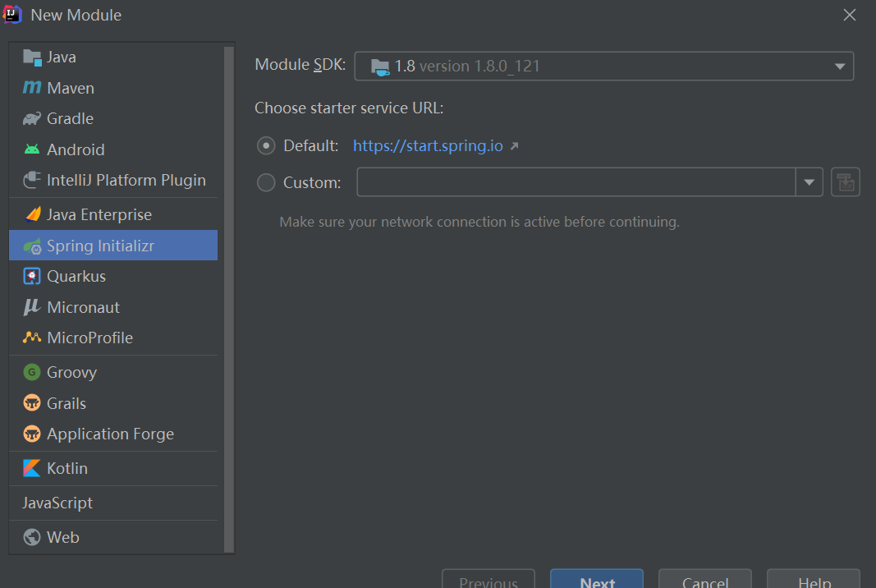Select Maven in the module type list
876x588 pixels.
[113, 88]
